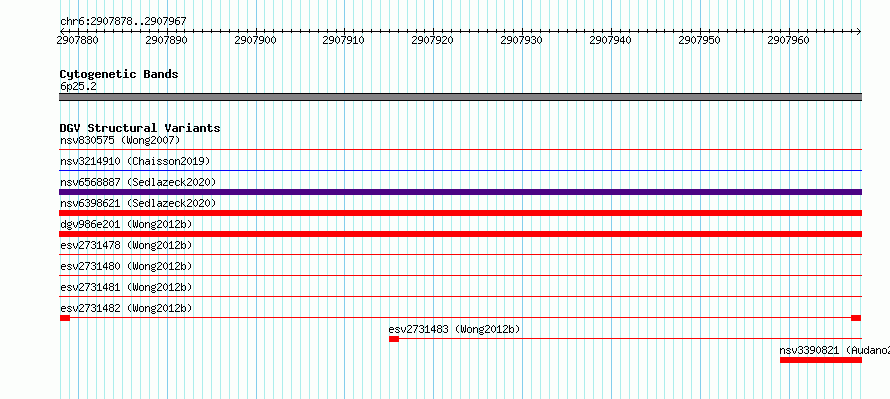Open variant nsv830575 (Wong2007)

point(120,140)
